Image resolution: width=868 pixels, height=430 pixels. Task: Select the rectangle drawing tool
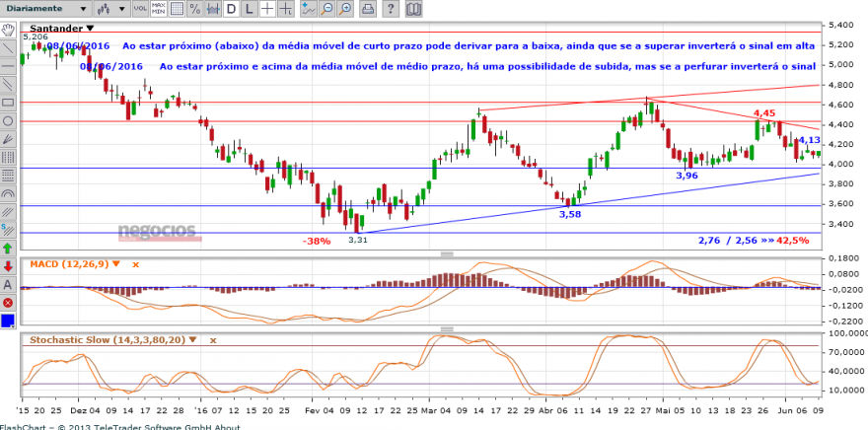coord(8,103)
